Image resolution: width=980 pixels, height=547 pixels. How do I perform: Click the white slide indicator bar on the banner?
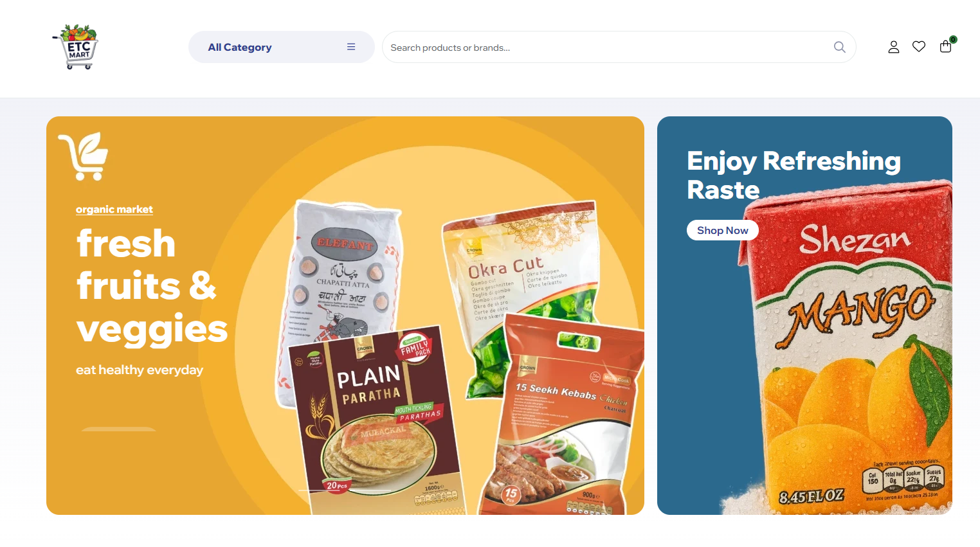(118, 429)
